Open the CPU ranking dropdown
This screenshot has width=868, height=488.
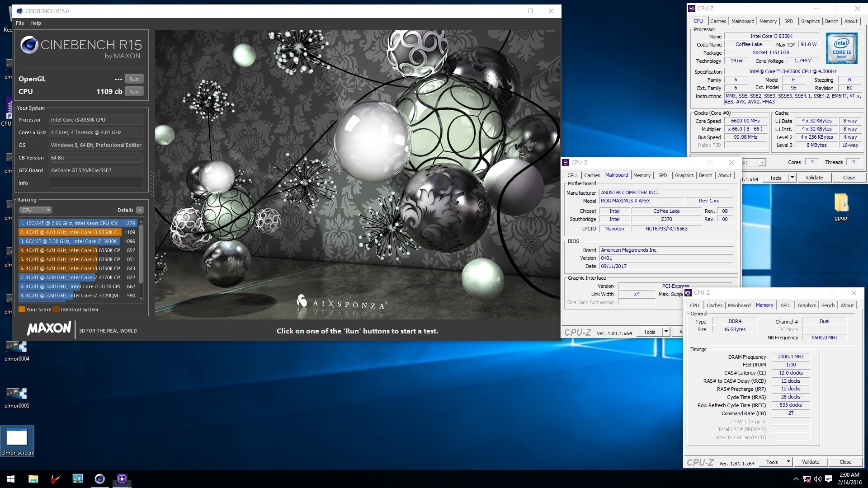pyautogui.click(x=36, y=210)
